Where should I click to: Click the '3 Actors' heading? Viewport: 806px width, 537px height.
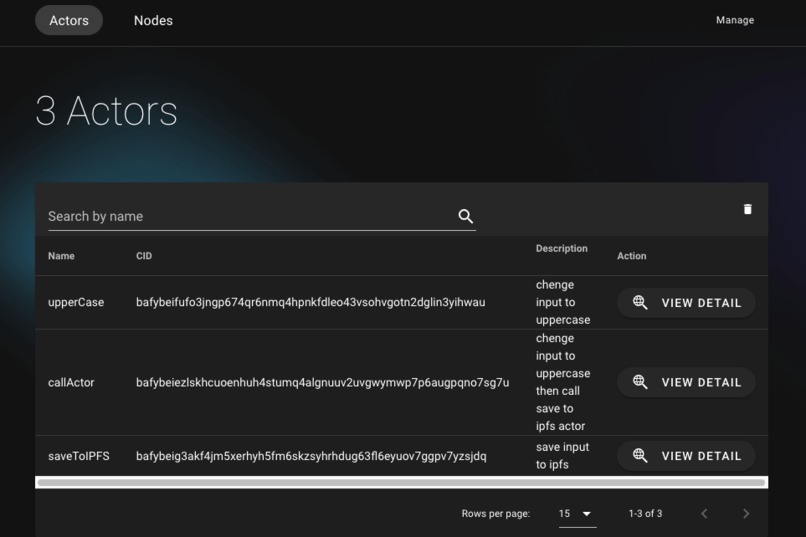(x=106, y=111)
